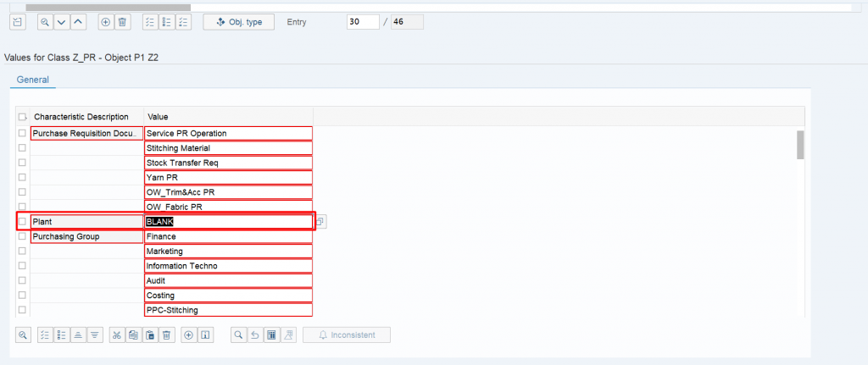Go to next entry with down chevron
Viewport: 868px width, 365px height.
pyautogui.click(x=61, y=22)
